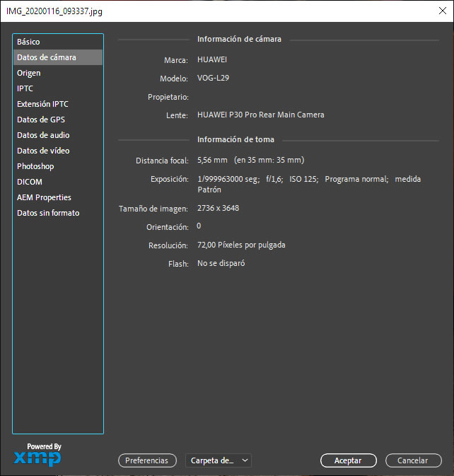This screenshot has height=476, width=454.
Task: Click the Orientación value 0
Action: [199, 226]
